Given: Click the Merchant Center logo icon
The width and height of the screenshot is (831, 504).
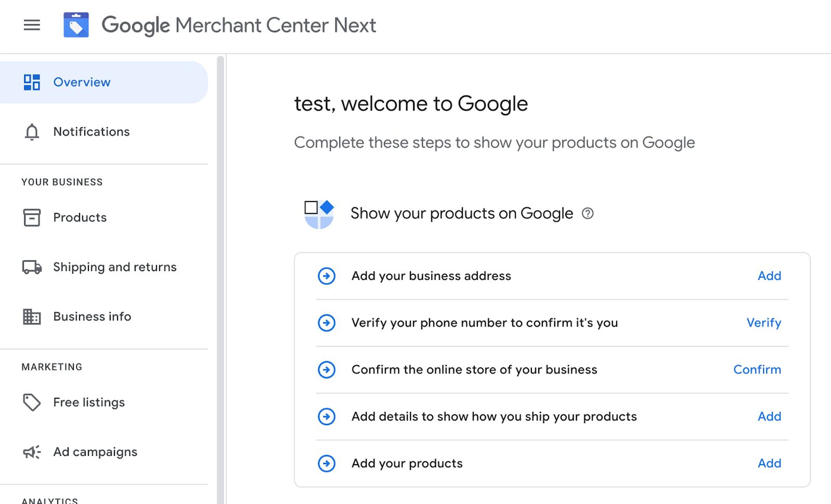Looking at the screenshot, I should click(76, 25).
